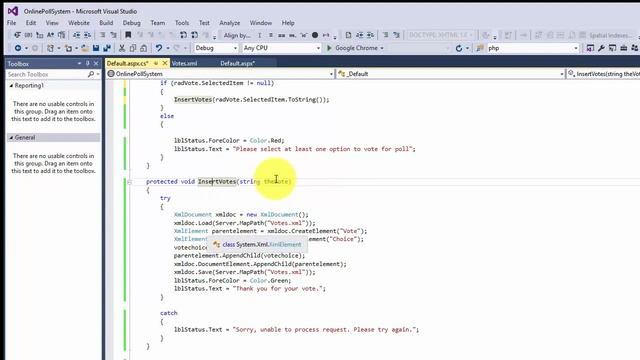Open the php find combo box
The image size is (640, 360).
click(x=533, y=48)
